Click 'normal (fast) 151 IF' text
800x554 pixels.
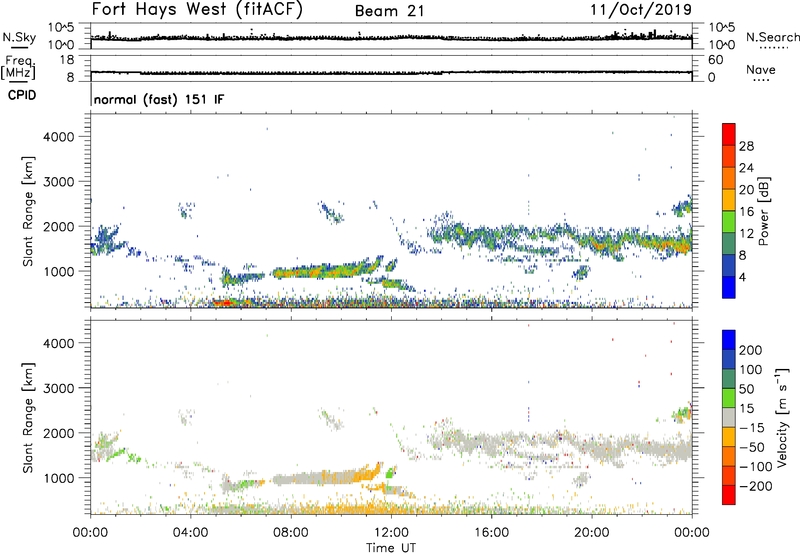(159, 99)
